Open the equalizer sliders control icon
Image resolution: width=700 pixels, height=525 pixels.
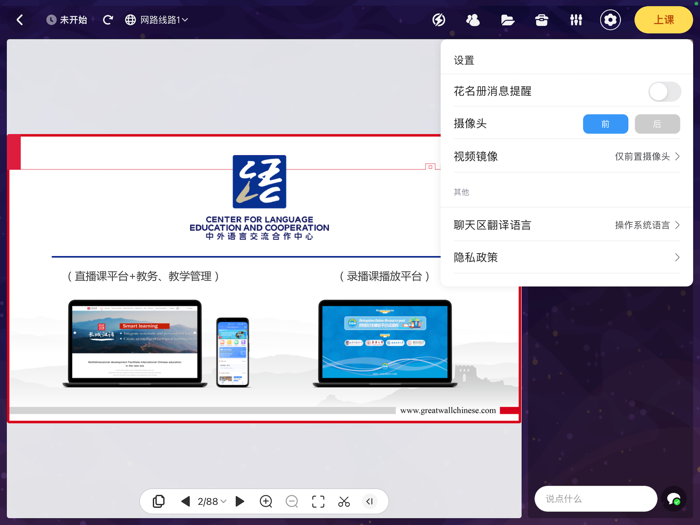coord(576,20)
